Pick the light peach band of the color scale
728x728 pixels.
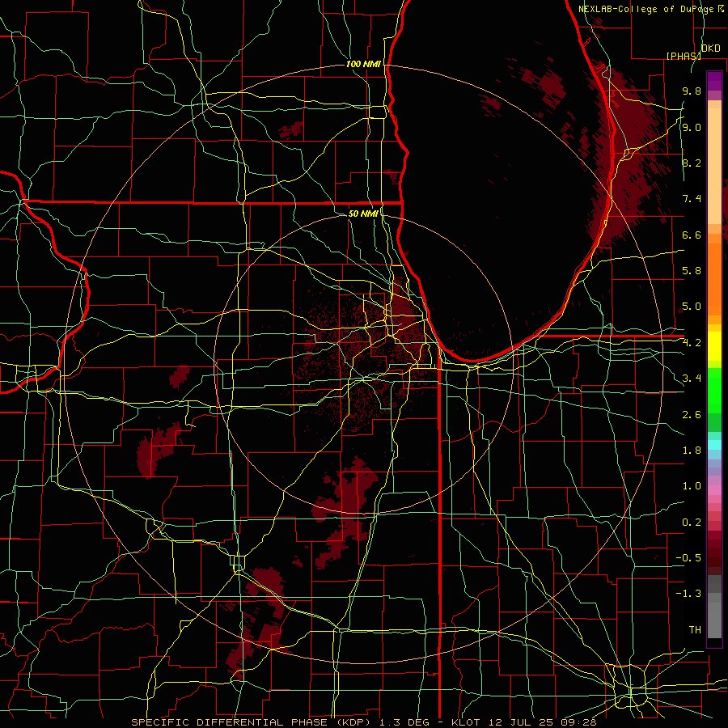point(714,167)
